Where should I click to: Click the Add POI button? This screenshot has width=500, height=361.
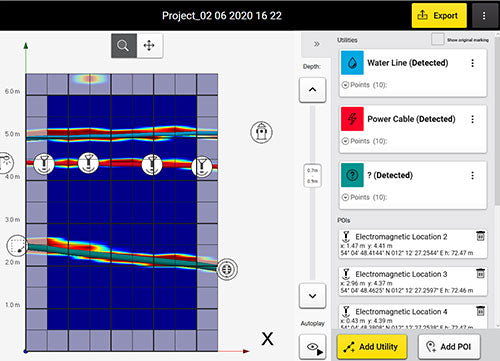(x=449, y=347)
